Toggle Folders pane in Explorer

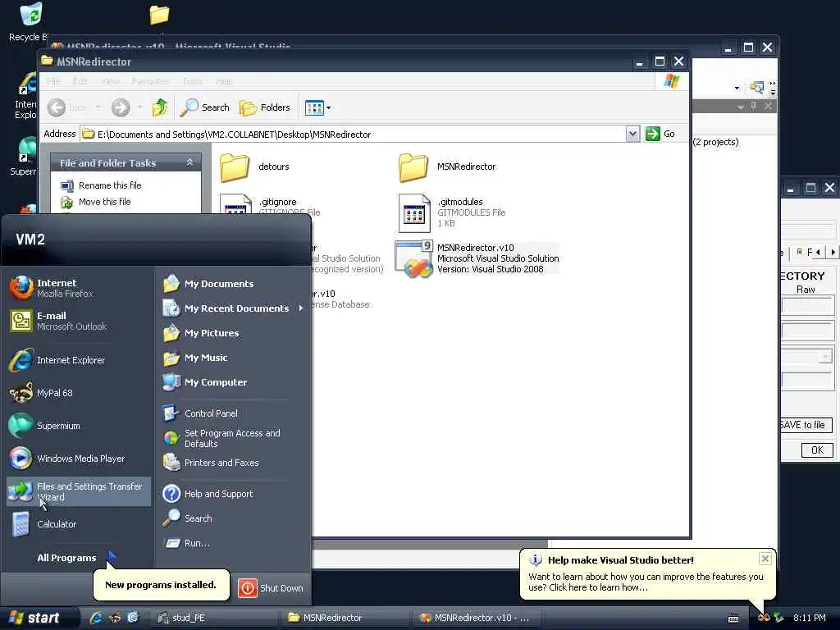pos(265,107)
